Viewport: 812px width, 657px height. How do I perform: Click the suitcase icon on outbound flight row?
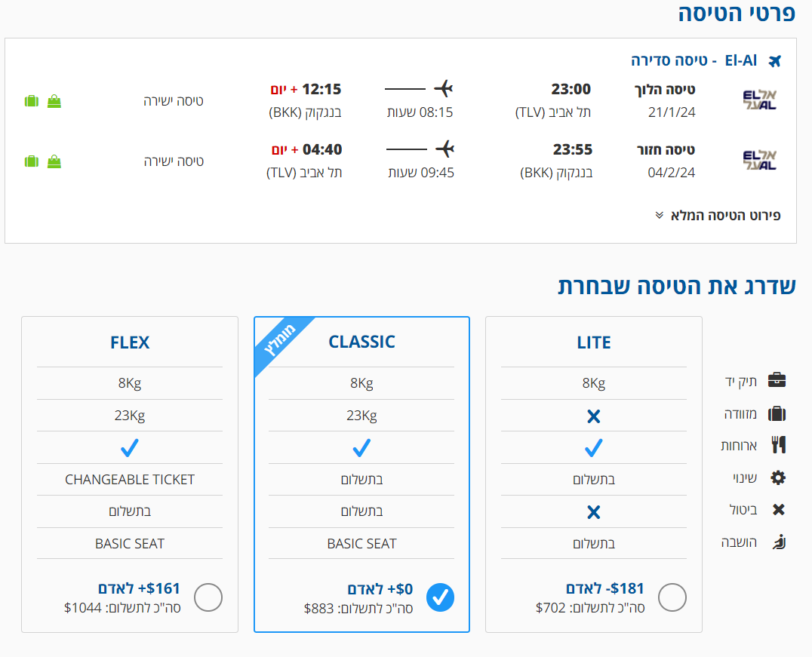pos(32,101)
